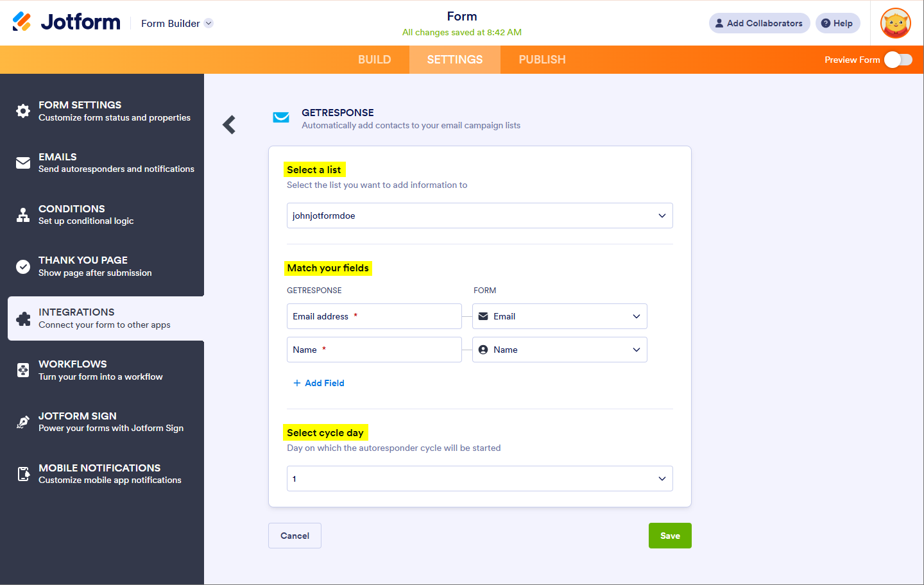
Task: Click the green Save button
Action: pos(670,536)
